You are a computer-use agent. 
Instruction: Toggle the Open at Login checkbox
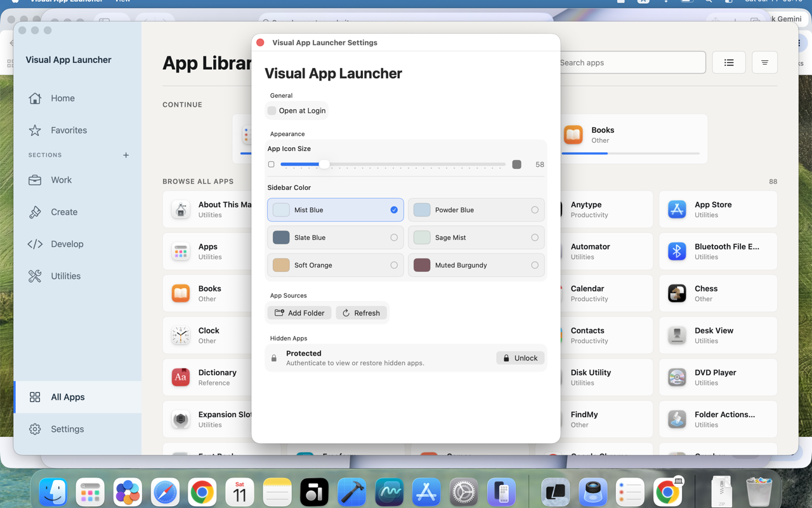coord(272,110)
